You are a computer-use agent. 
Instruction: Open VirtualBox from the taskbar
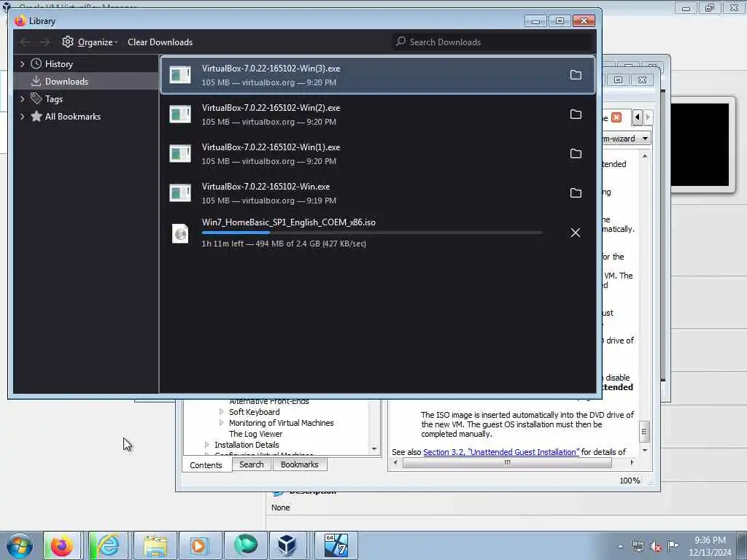pyautogui.click(x=287, y=545)
